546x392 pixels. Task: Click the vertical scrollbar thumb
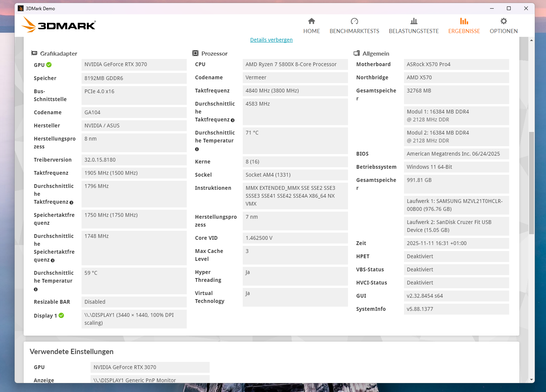pyautogui.click(x=531, y=183)
